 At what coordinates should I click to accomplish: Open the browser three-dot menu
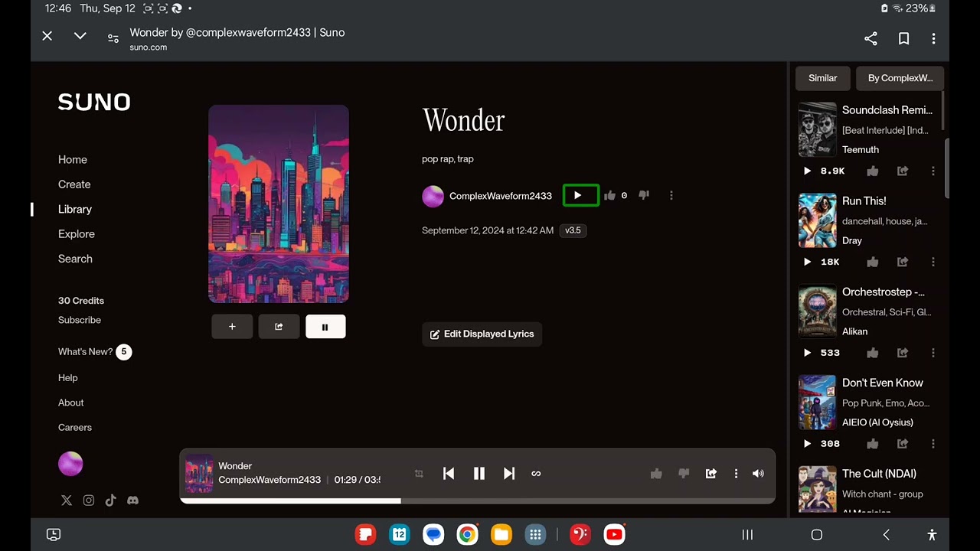[933, 38]
